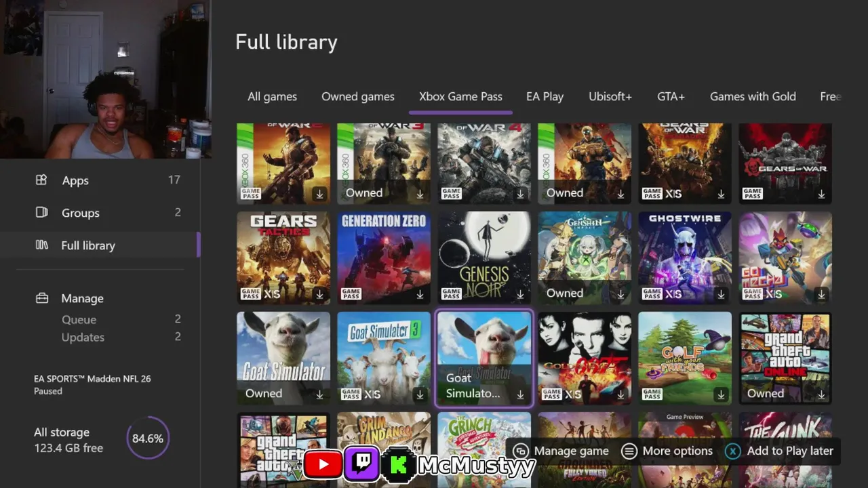Select the Goat Simulator 3 game tile

384,358
